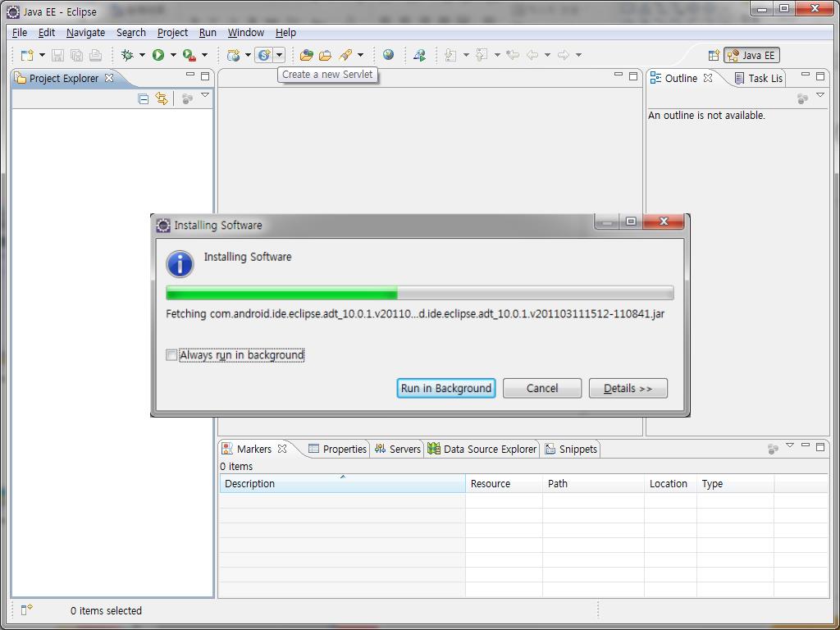Open the Web Browser globe icon
Screen dimensions: 840x630
tap(388, 55)
